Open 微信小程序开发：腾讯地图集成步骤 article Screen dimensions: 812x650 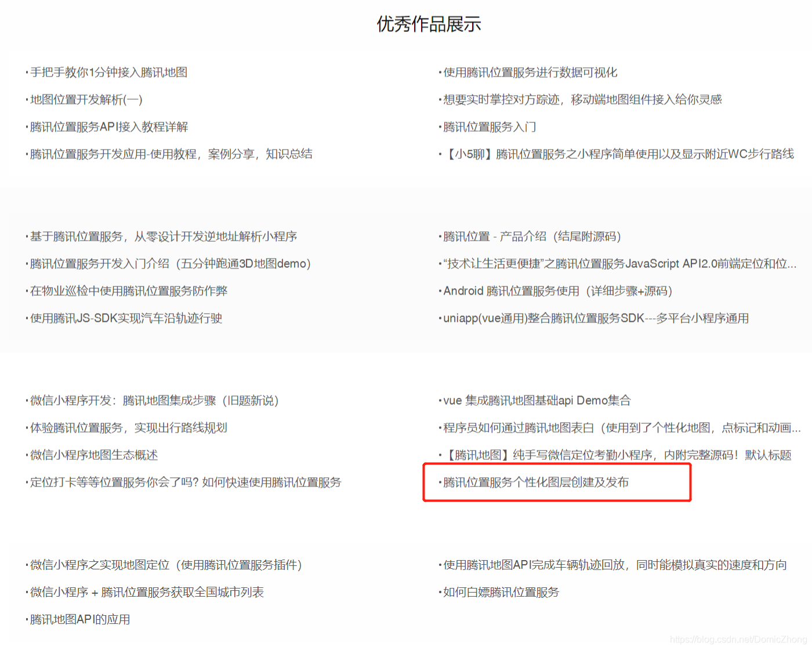[x=155, y=401]
